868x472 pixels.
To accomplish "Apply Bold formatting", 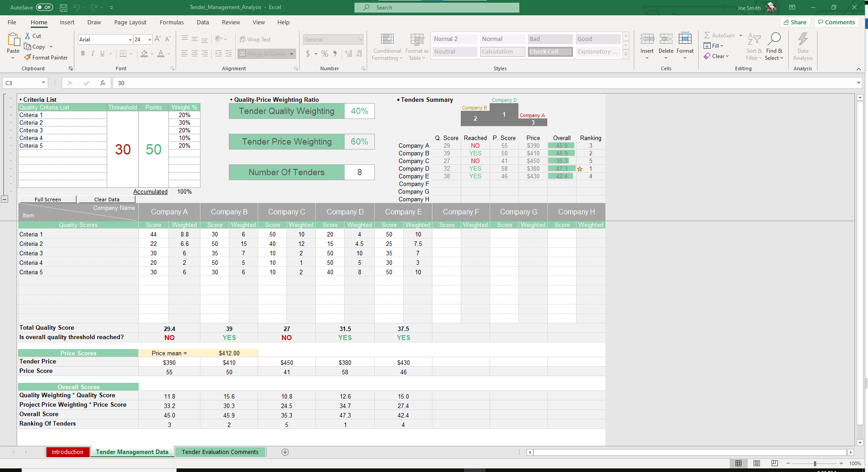I will (83, 54).
